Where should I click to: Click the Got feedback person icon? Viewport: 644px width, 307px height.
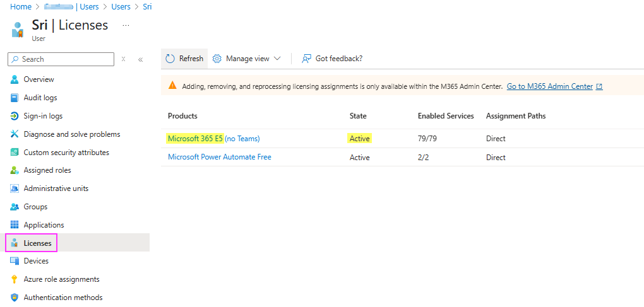tap(306, 59)
